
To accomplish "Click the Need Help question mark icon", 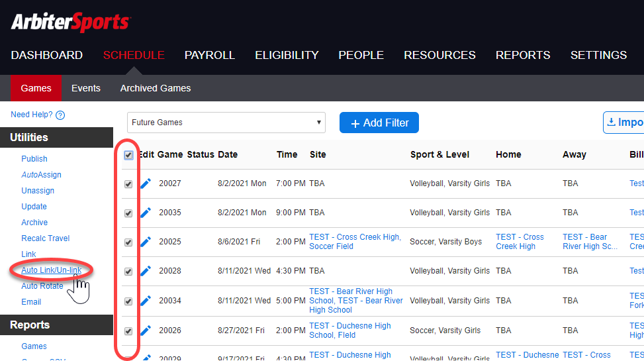I will click(x=60, y=115).
